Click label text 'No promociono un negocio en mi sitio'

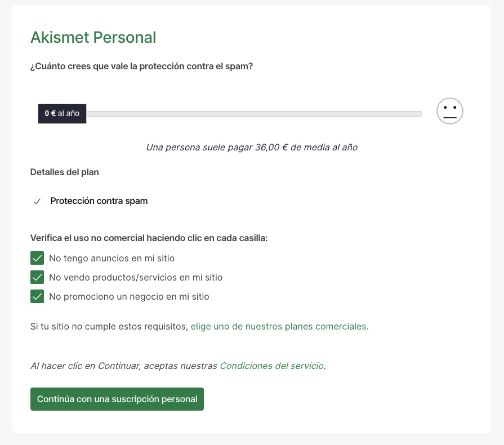pyautogui.click(x=129, y=296)
